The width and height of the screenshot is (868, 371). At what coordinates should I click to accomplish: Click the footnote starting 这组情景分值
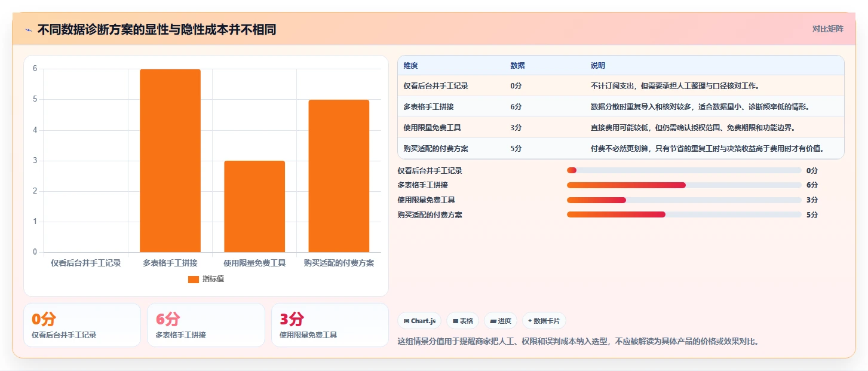578,342
